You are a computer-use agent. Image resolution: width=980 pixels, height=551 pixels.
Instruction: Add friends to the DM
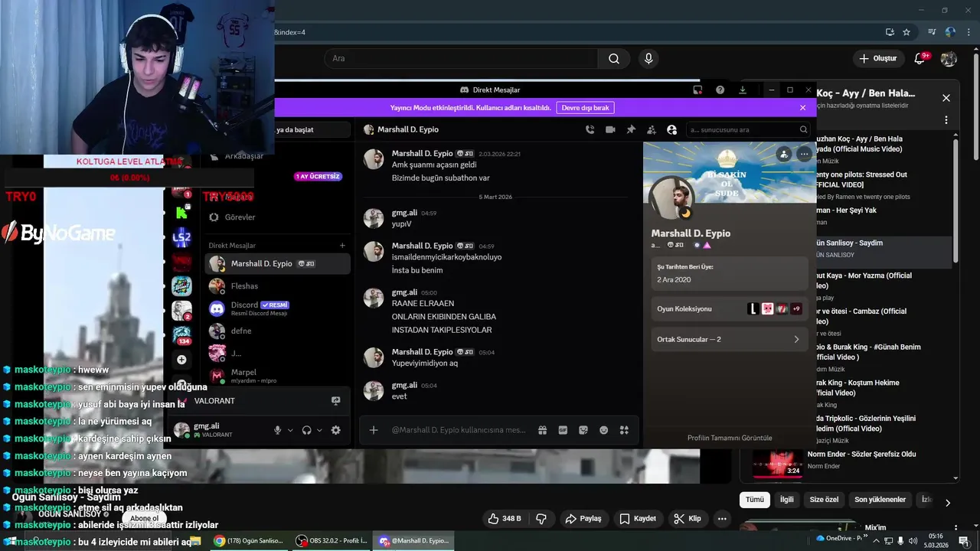coord(652,130)
